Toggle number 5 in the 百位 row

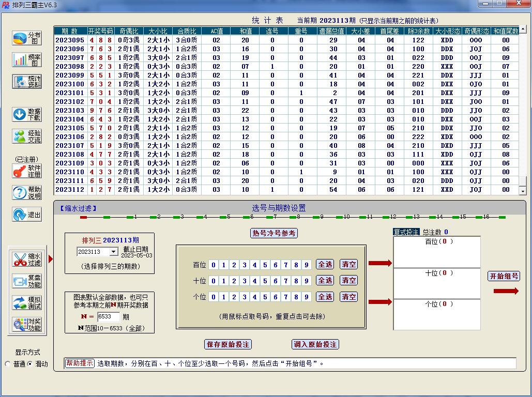point(265,265)
